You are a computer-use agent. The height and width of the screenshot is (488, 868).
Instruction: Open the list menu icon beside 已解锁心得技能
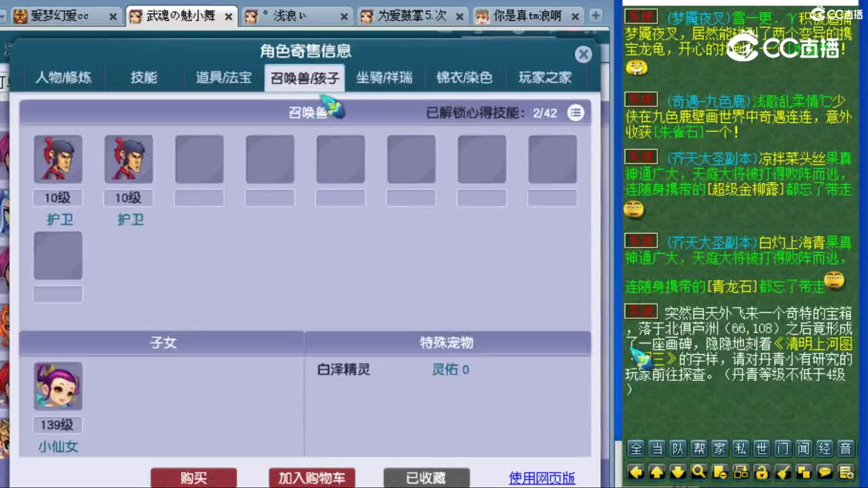coord(576,113)
